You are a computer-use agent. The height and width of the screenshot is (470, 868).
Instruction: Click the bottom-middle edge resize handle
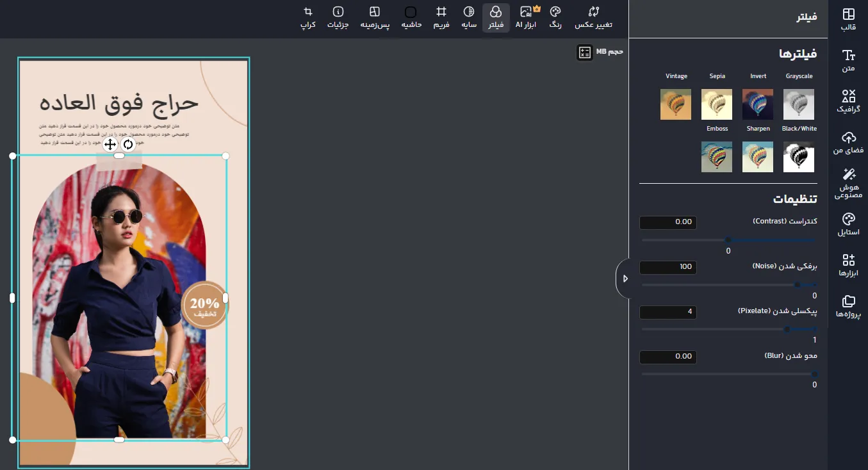point(119,440)
